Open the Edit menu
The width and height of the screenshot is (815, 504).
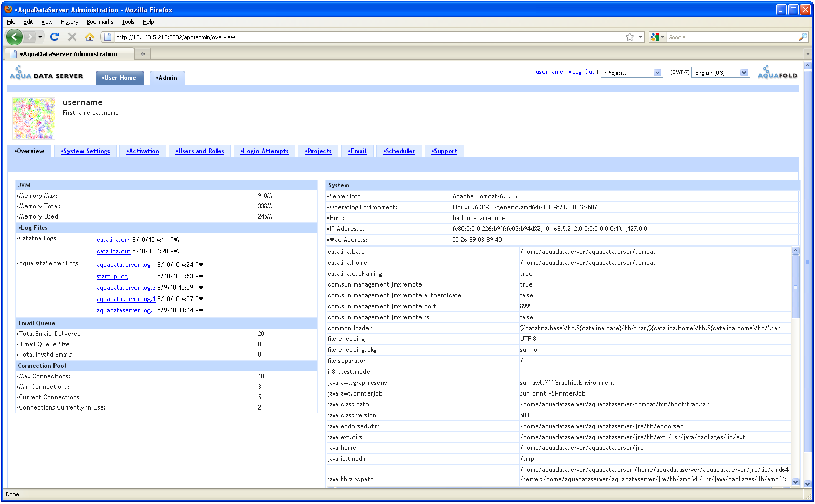point(28,22)
